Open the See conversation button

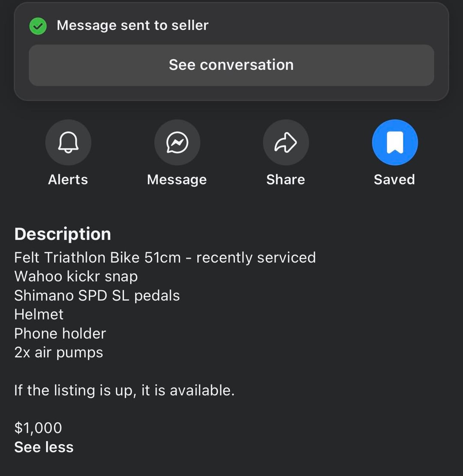click(x=231, y=65)
